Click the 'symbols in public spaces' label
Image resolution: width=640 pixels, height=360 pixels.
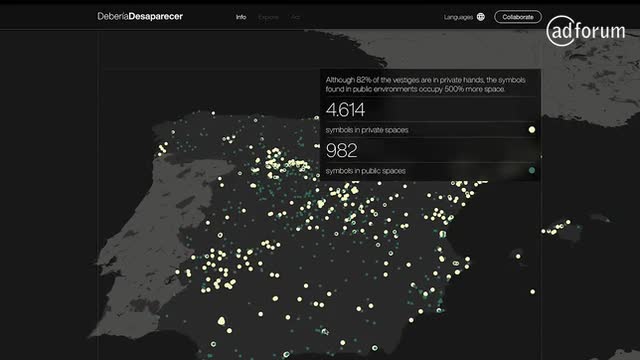(366, 171)
